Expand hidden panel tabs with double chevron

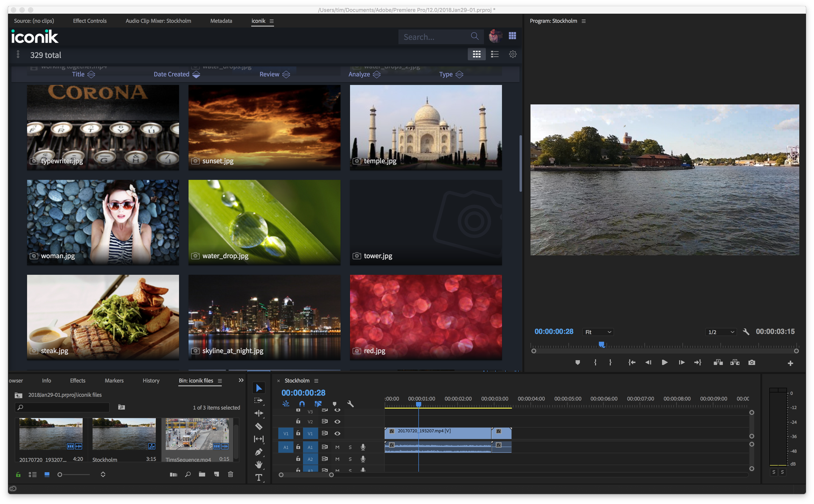(241, 380)
